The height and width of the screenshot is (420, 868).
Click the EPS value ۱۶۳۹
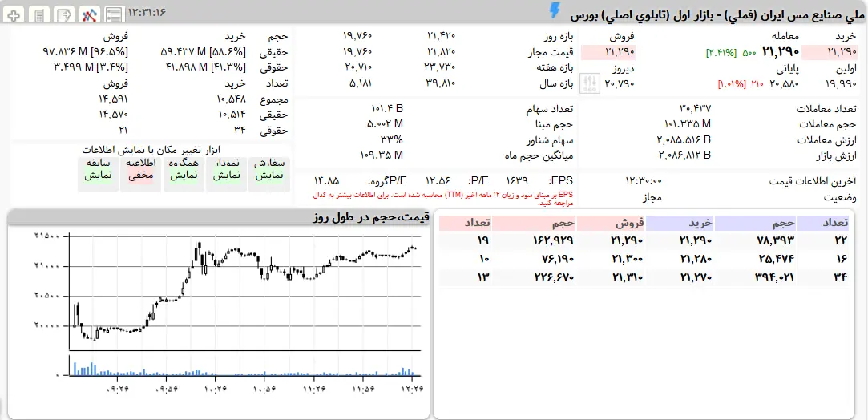517,181
